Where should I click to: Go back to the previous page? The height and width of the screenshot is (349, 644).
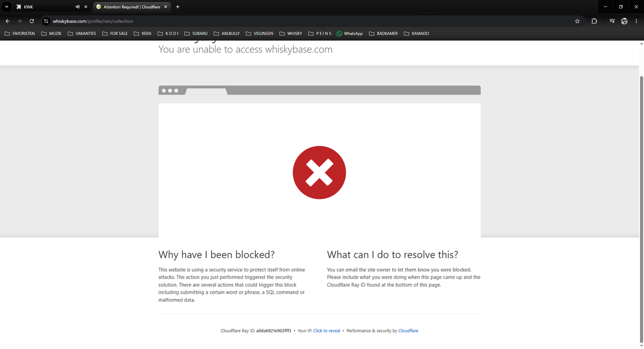coord(8,21)
